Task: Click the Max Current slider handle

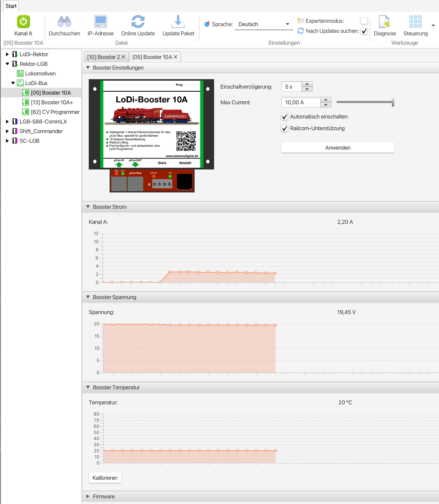Action: pos(393,102)
